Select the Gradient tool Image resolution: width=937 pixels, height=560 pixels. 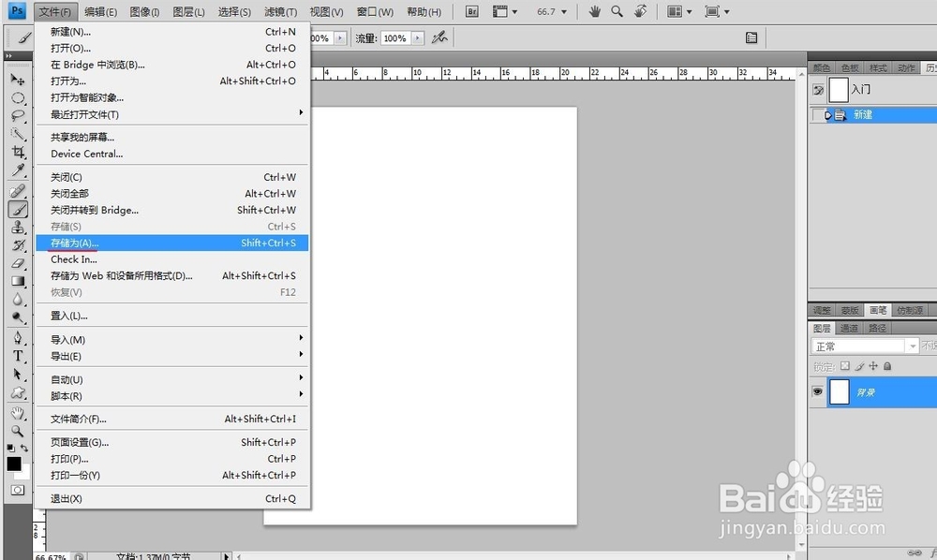pyautogui.click(x=18, y=281)
